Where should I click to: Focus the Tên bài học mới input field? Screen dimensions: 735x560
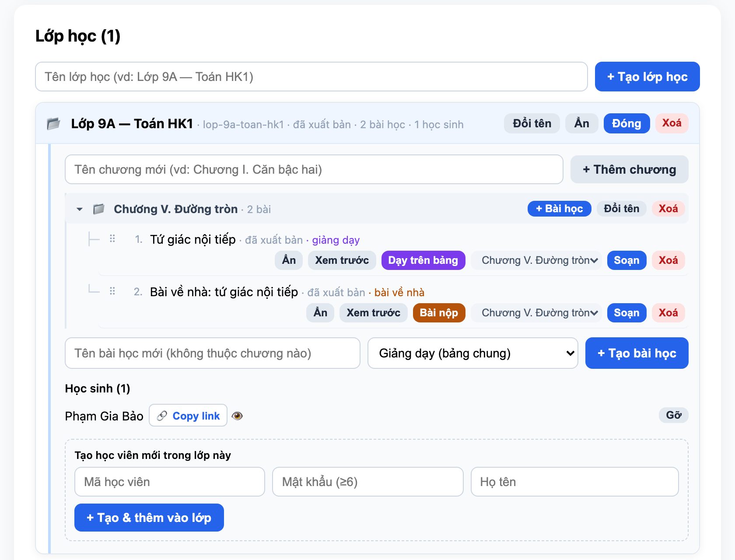click(x=212, y=353)
